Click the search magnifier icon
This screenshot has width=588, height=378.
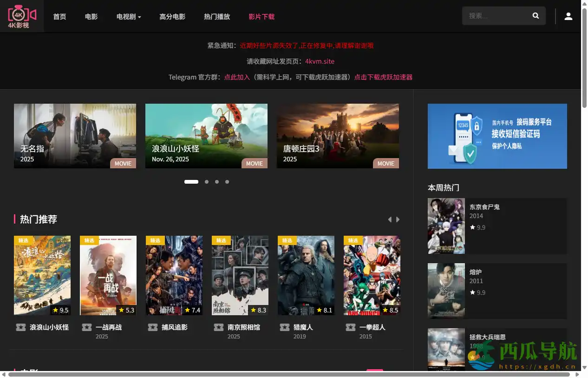tap(536, 15)
